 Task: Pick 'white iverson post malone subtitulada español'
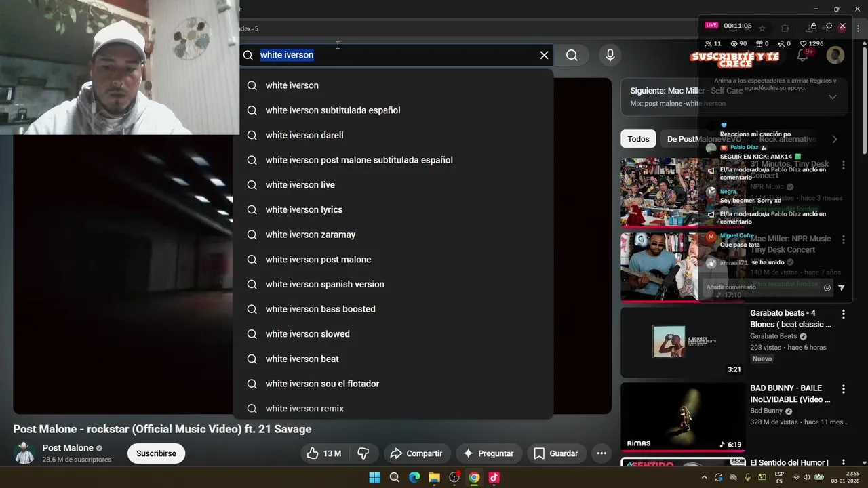pyautogui.click(x=393, y=160)
